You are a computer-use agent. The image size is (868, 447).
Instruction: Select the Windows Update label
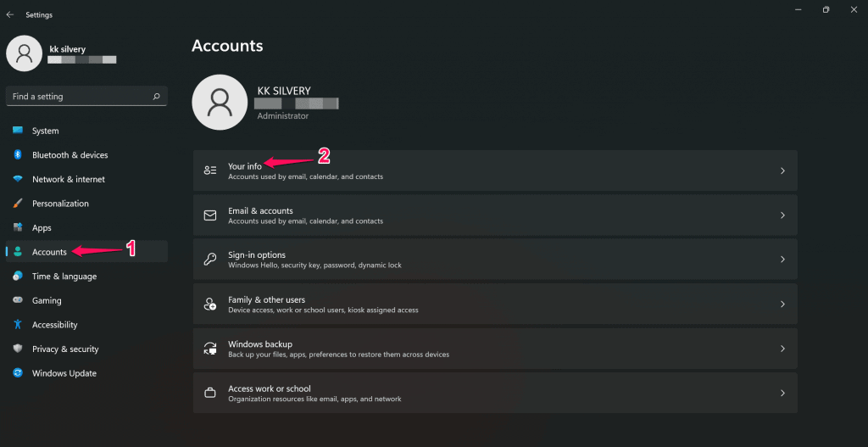coord(64,373)
